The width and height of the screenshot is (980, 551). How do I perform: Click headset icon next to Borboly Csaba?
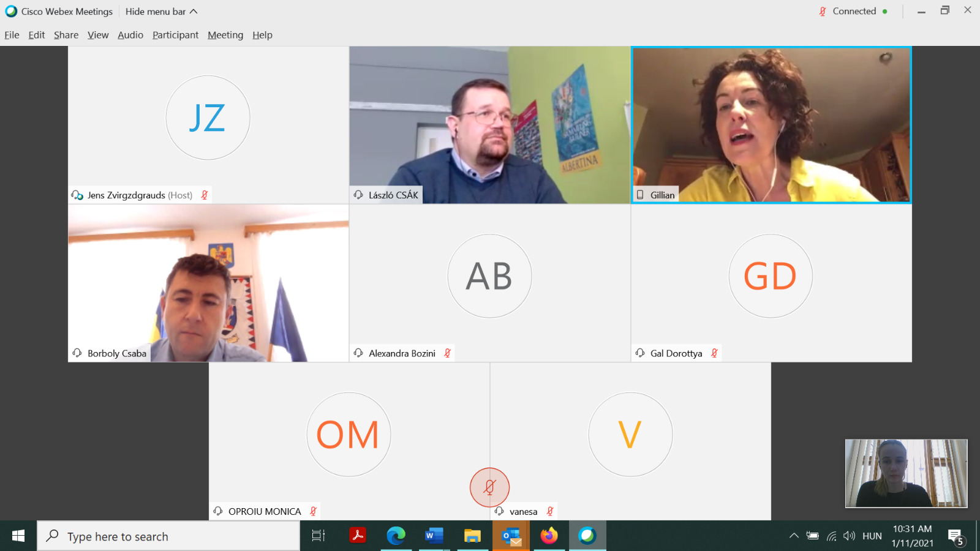tap(77, 353)
